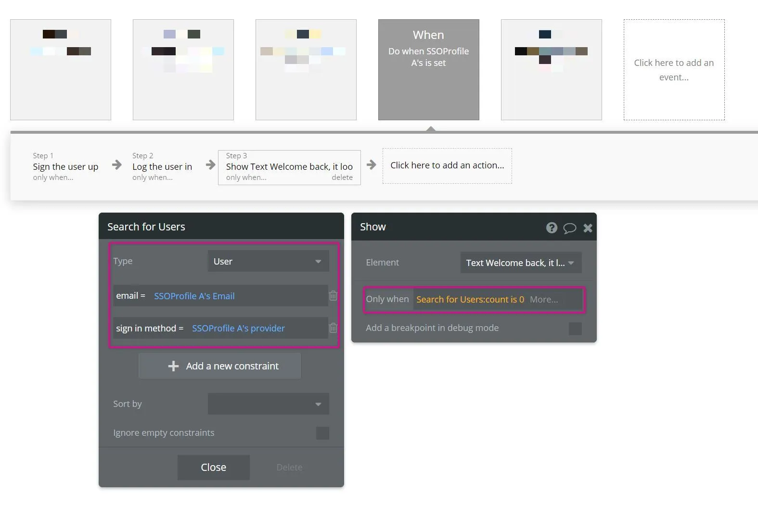
Task: Click SSOProfile A's Email expression
Action: coord(194,296)
